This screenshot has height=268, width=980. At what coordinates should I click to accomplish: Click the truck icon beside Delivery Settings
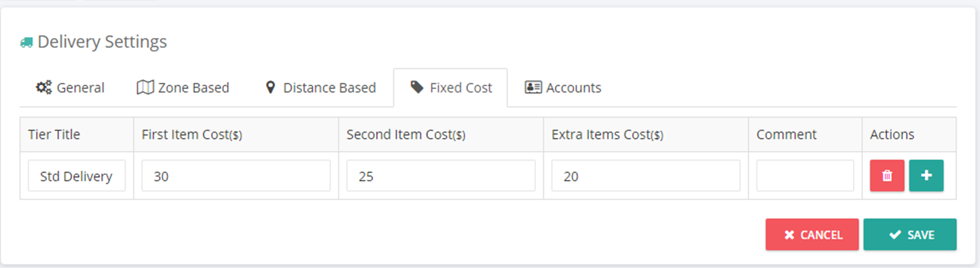(x=26, y=42)
